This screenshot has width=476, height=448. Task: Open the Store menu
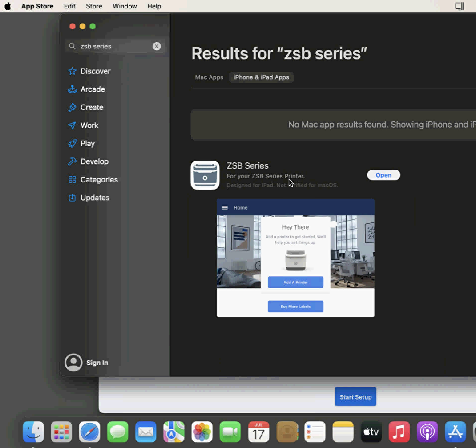[x=94, y=6]
